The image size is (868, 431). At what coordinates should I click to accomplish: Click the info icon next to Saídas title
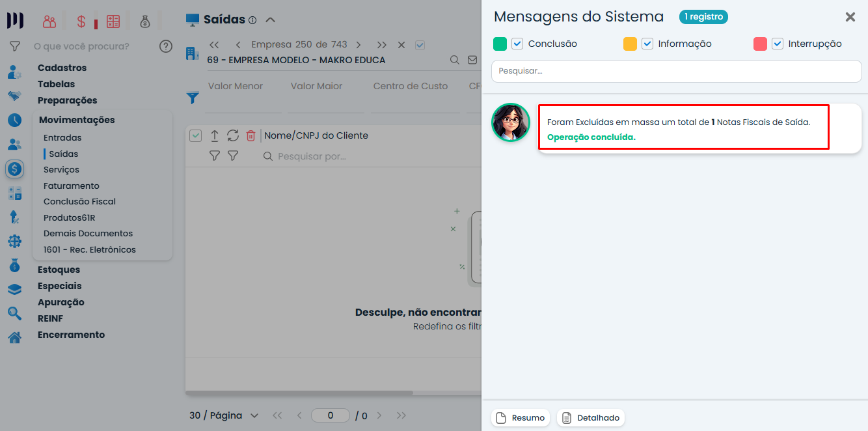252,20
